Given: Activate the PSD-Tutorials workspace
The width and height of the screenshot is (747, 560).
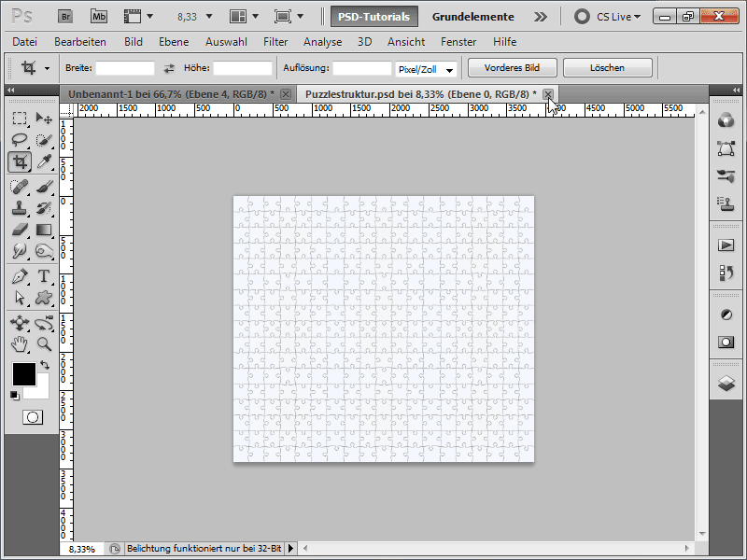Looking at the screenshot, I should (x=374, y=17).
